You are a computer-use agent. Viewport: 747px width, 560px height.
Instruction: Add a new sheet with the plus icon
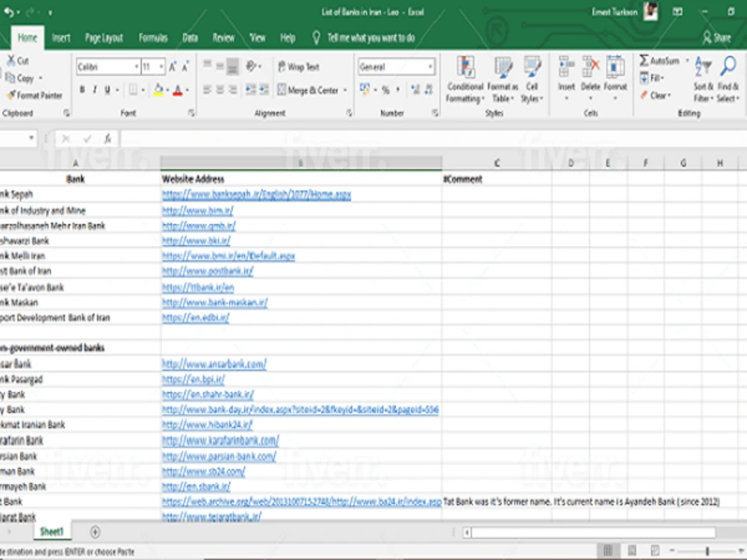pos(95,532)
